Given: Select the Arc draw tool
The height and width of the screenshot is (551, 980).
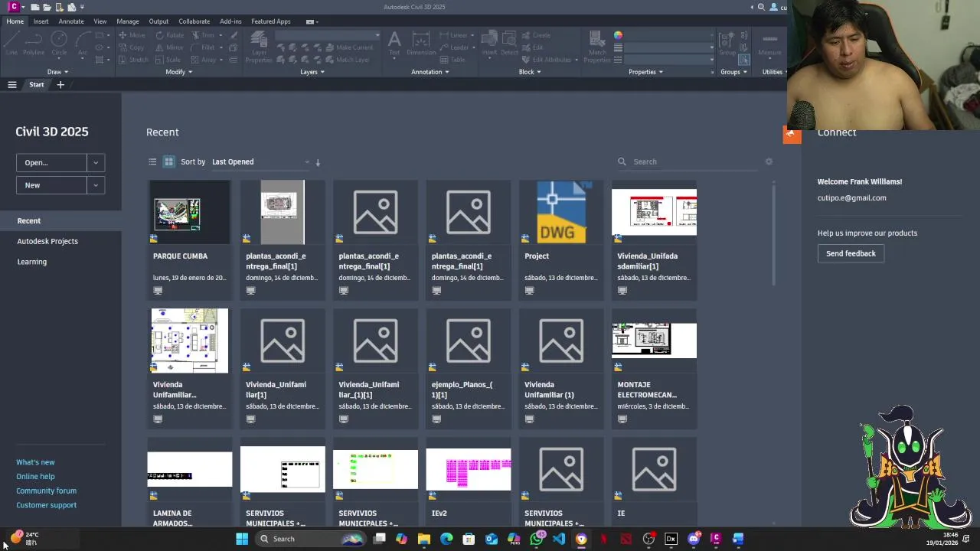Looking at the screenshot, I should click(x=82, y=44).
